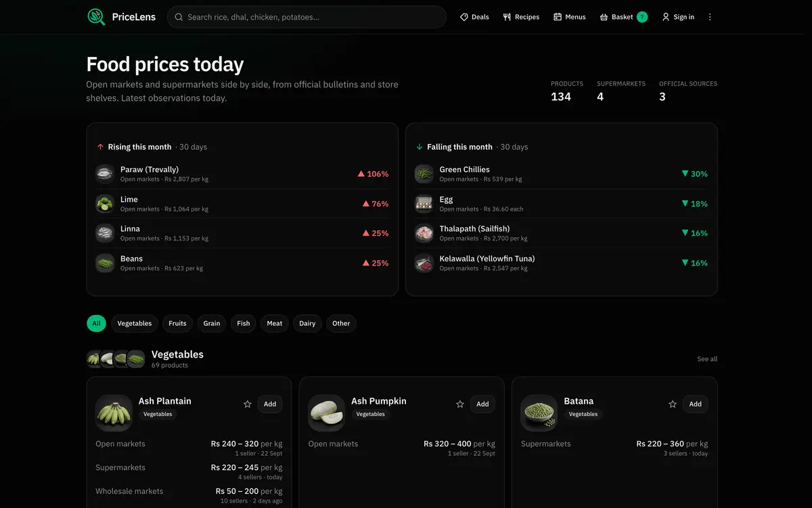The height and width of the screenshot is (508, 812).
Task: Favorite Batana with star icon
Action: tap(673, 404)
